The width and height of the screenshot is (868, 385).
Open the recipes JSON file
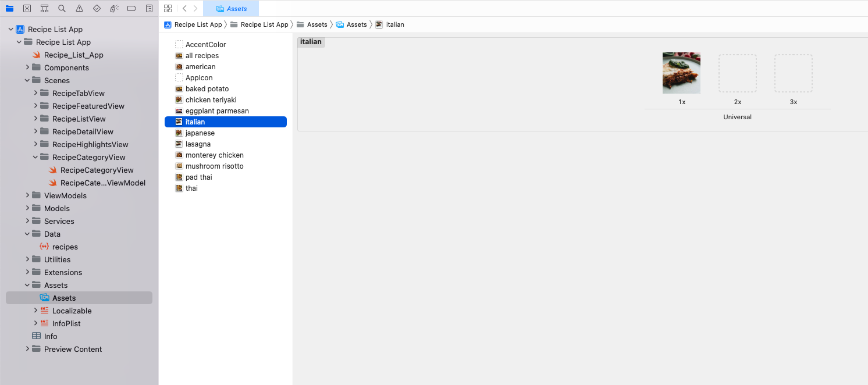[x=65, y=247]
